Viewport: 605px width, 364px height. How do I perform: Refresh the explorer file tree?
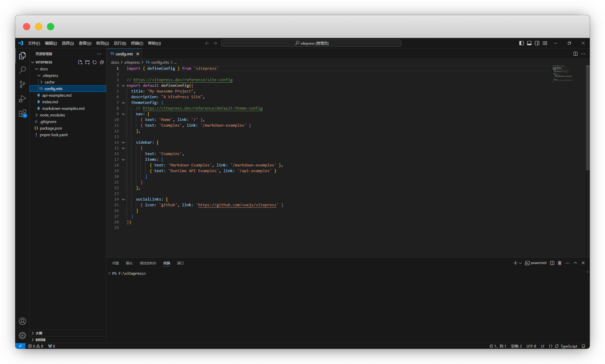coord(95,62)
